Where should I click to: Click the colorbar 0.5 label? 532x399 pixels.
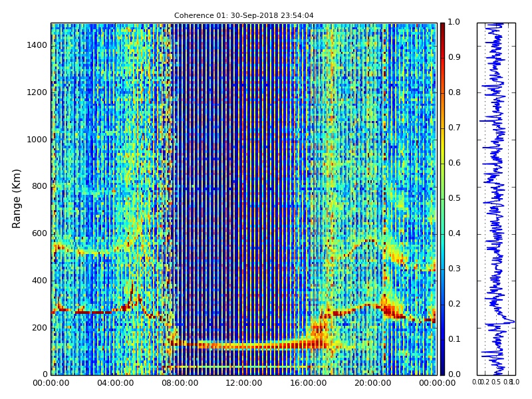pyautogui.click(x=454, y=198)
